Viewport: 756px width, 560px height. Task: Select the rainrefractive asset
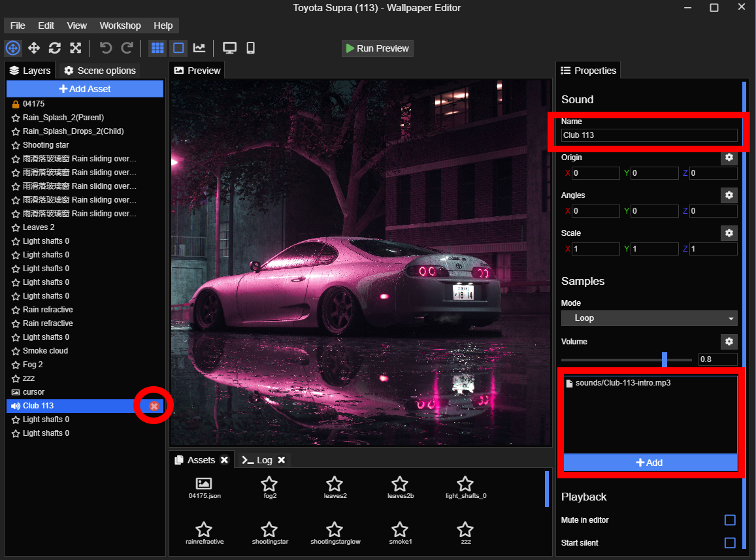tap(205, 533)
